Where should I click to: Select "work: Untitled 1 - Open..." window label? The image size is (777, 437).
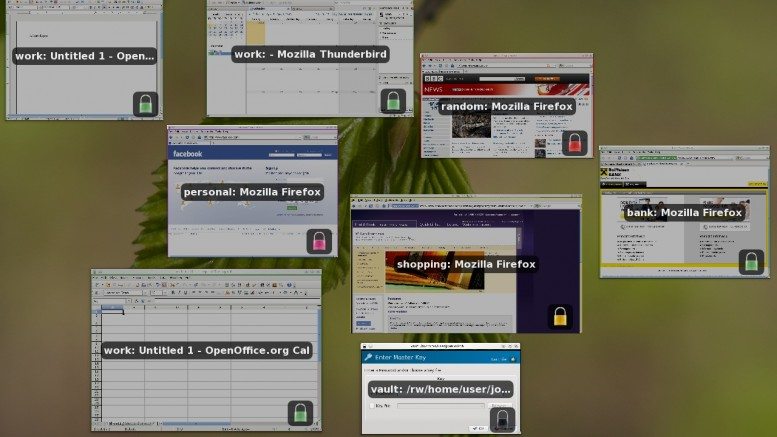[84, 56]
